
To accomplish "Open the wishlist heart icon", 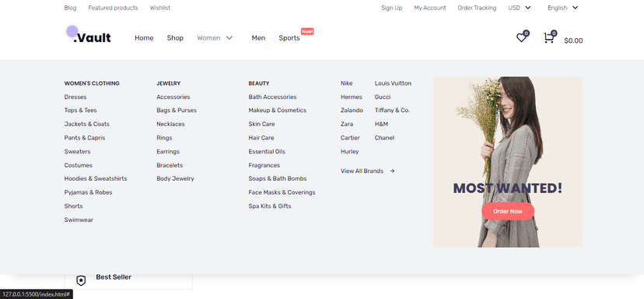I will point(521,38).
